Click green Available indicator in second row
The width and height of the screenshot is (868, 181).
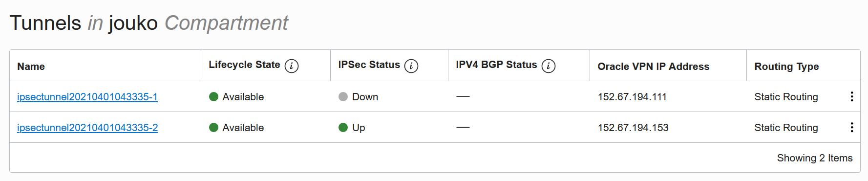click(x=213, y=127)
